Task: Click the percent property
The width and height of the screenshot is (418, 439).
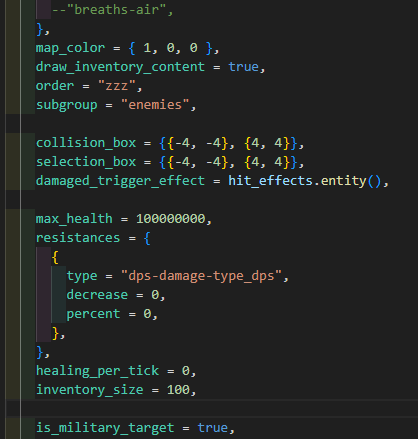Action: [x=93, y=314]
